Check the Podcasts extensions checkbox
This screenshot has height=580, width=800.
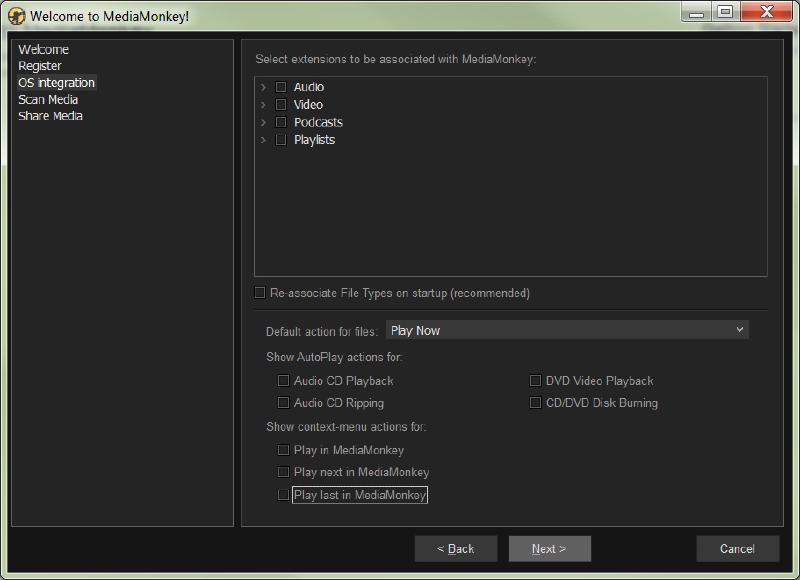[x=281, y=122]
